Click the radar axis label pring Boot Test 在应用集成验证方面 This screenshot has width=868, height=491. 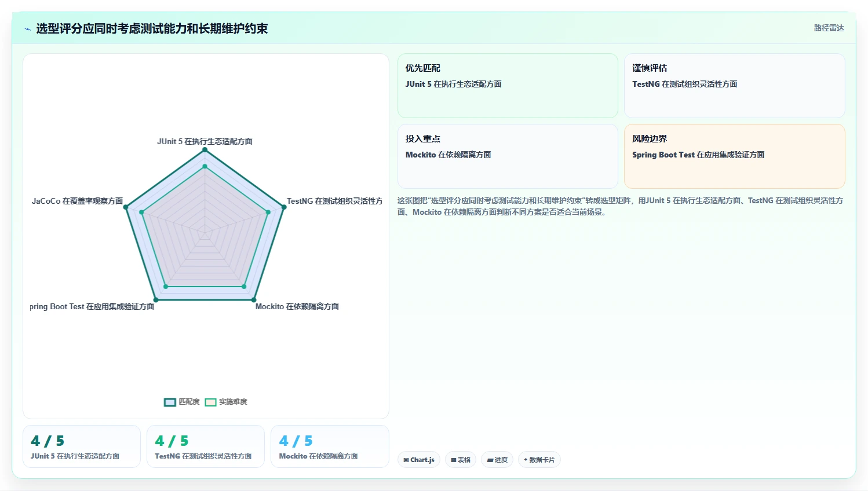[92, 306]
